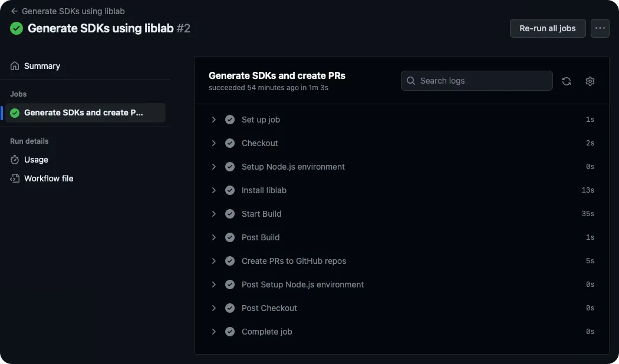Image resolution: width=619 pixels, height=364 pixels.
Task: Click the Re-run all jobs button
Action: (x=547, y=28)
